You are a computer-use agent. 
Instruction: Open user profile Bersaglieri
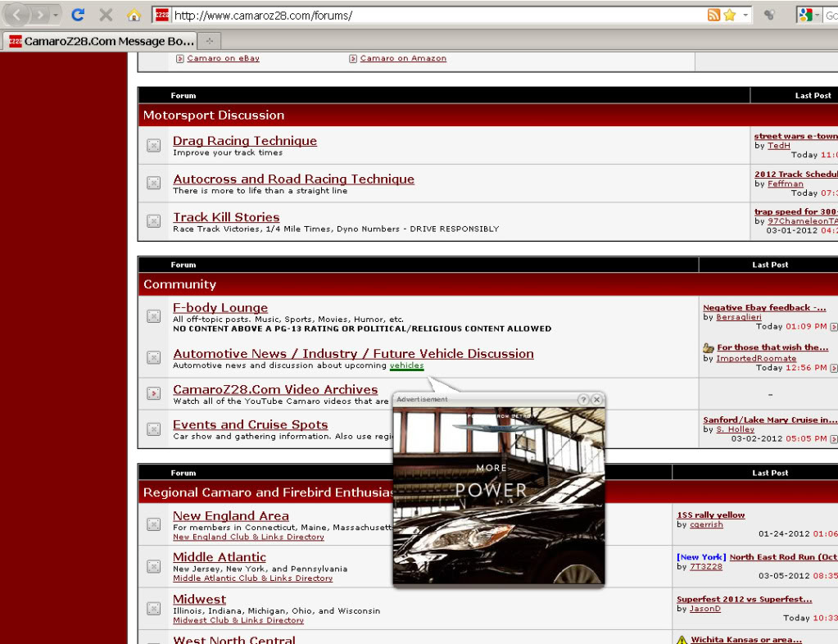[x=739, y=317]
